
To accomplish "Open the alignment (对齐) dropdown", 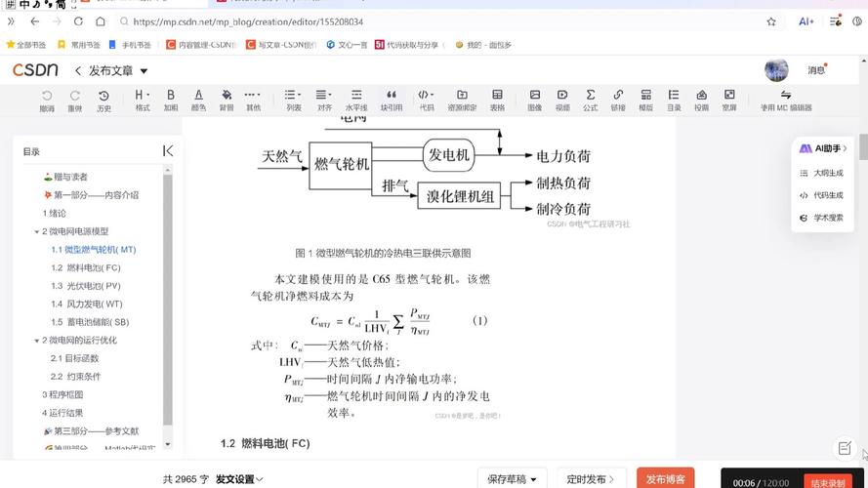I will pyautogui.click(x=324, y=101).
